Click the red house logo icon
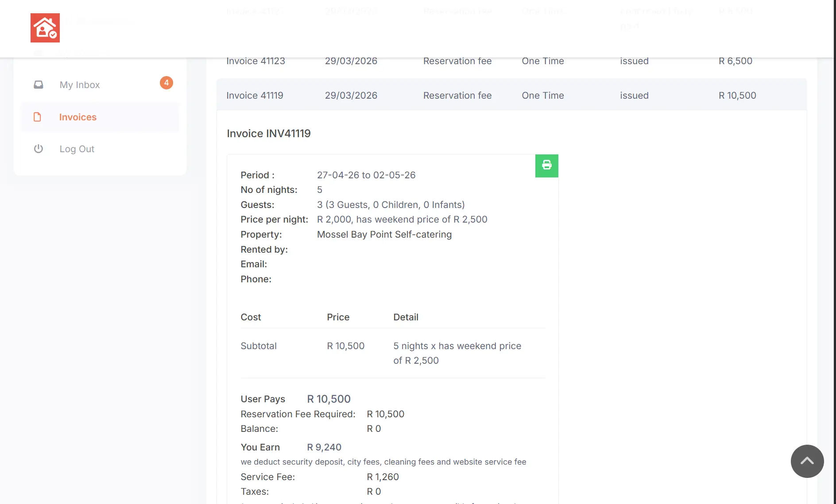Screen dimensions: 836x504 45,28
